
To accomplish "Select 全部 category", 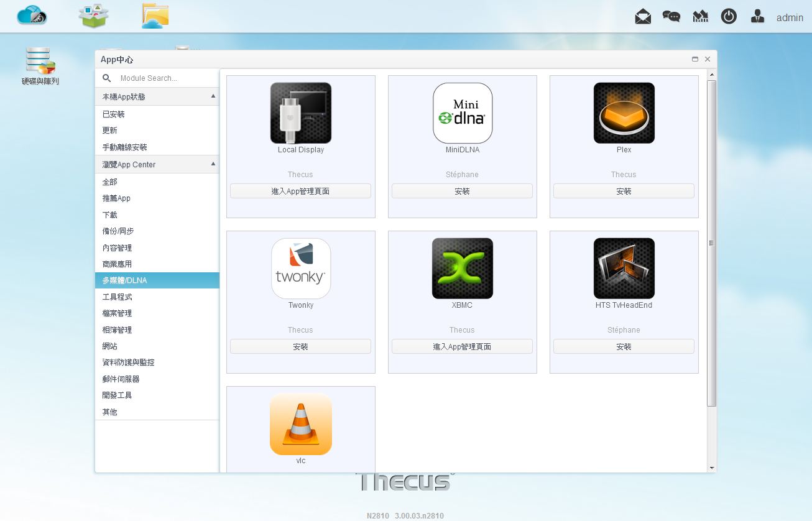I will pyautogui.click(x=157, y=182).
